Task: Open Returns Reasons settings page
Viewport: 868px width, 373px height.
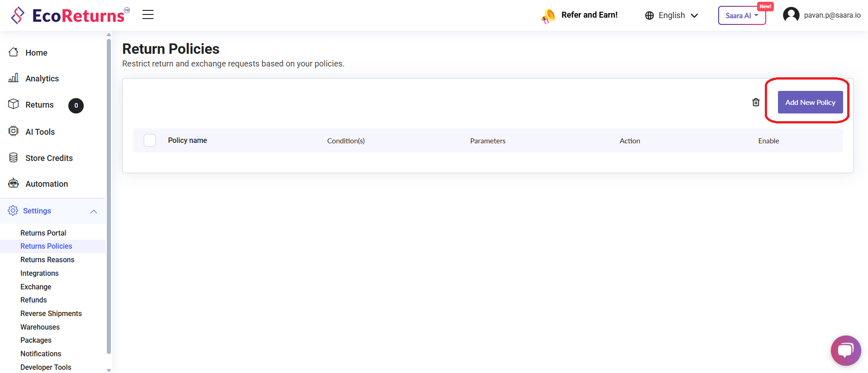Action: [47, 260]
